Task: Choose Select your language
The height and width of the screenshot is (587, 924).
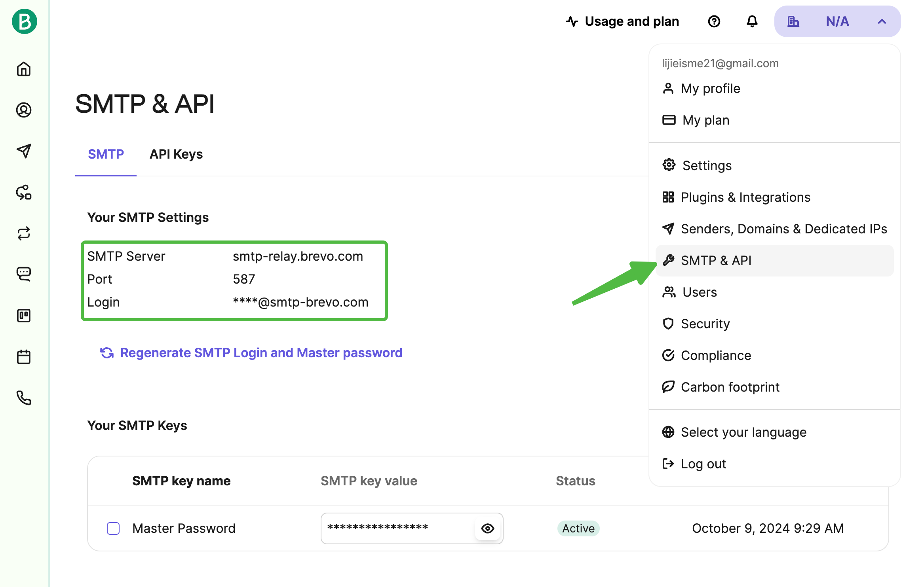Action: [x=774, y=432]
